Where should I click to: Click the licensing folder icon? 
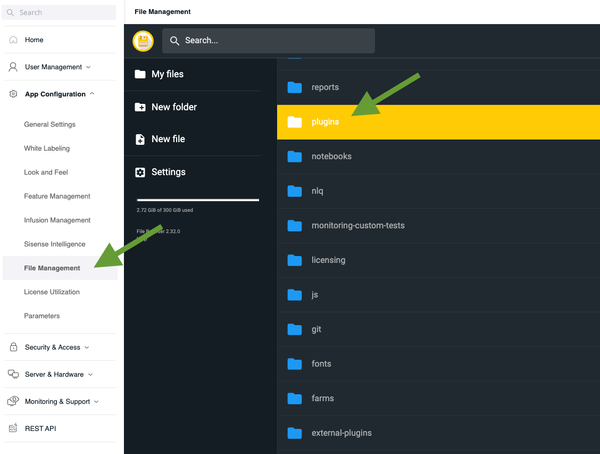[295, 260]
